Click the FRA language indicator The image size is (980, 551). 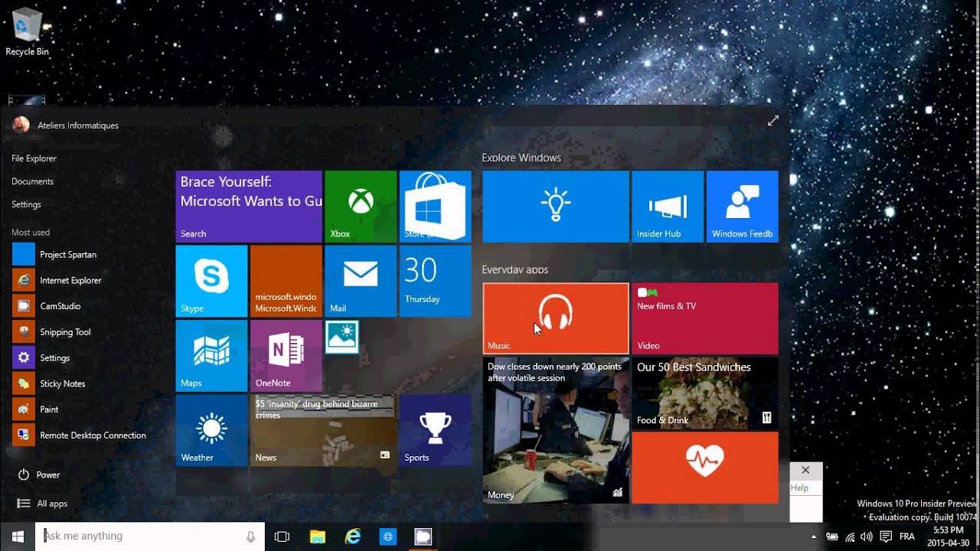(x=906, y=536)
